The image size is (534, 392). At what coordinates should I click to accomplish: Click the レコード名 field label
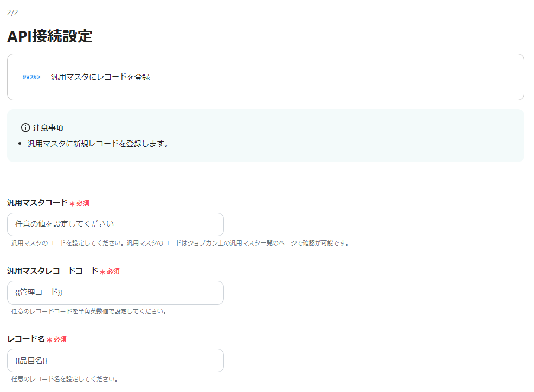point(24,338)
